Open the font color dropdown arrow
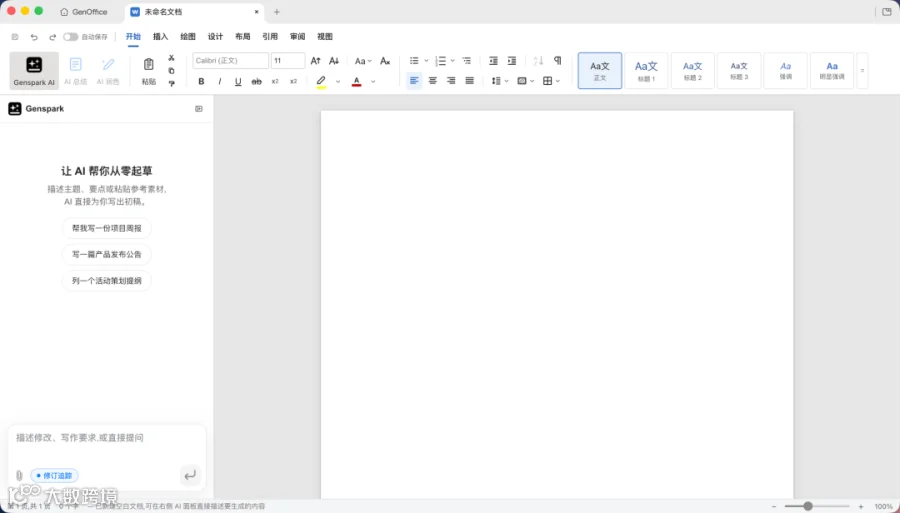This screenshot has width=900, height=513. point(373,81)
